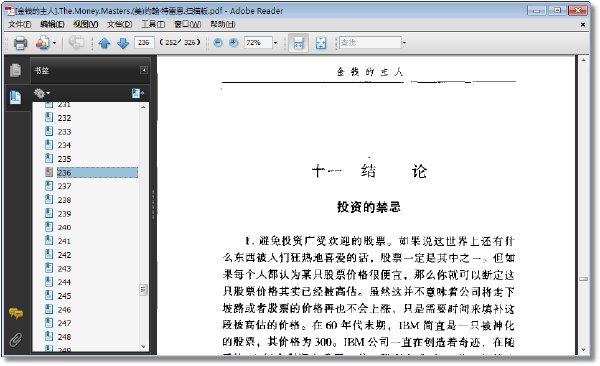600x366 pixels.
Task: Click the bookmarks list scroll-up arrow
Action: [x=143, y=108]
